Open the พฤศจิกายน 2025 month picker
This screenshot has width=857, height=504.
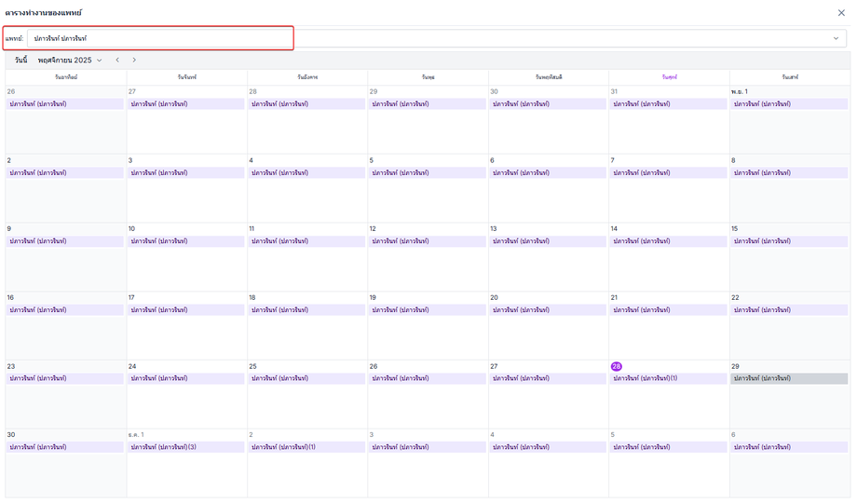point(70,60)
